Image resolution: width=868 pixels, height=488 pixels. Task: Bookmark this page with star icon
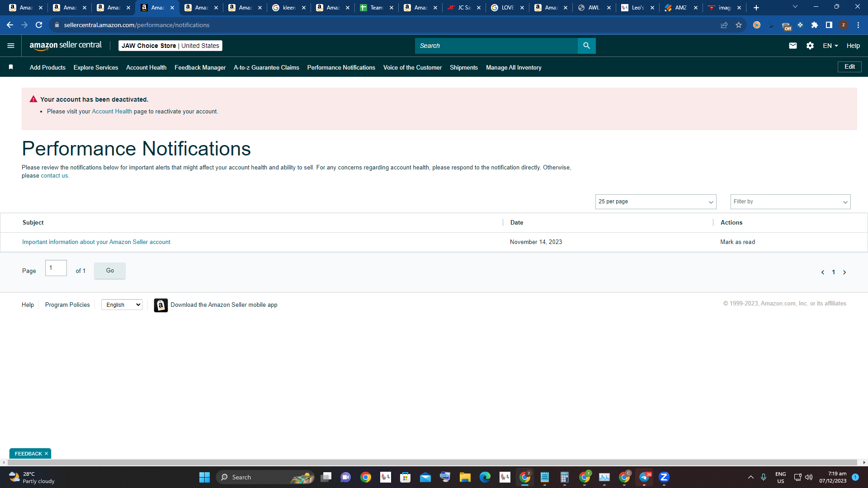738,25
